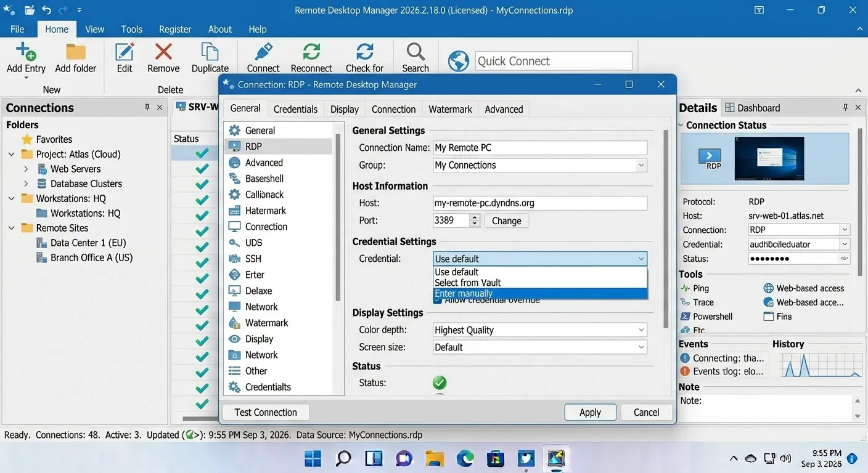The height and width of the screenshot is (473, 868).
Task: Open File Explorer from the taskbar
Action: click(x=435, y=458)
